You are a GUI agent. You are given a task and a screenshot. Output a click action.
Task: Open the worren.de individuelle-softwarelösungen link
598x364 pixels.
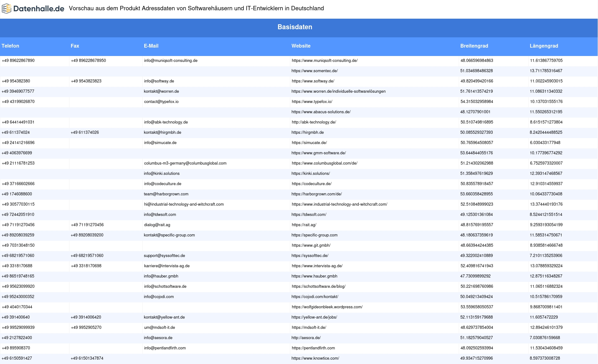(x=339, y=91)
